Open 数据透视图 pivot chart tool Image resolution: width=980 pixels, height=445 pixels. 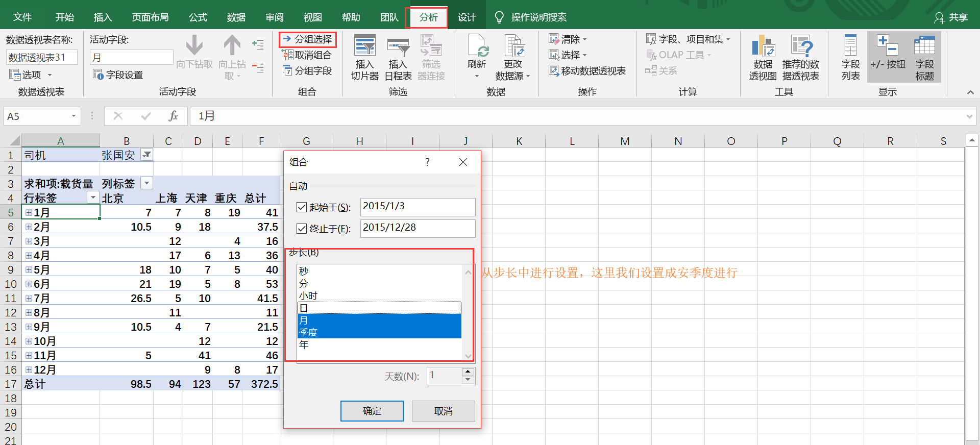763,58
